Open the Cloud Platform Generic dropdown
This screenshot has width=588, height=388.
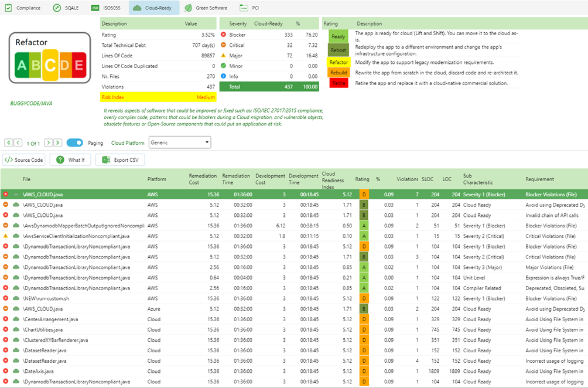(x=180, y=142)
